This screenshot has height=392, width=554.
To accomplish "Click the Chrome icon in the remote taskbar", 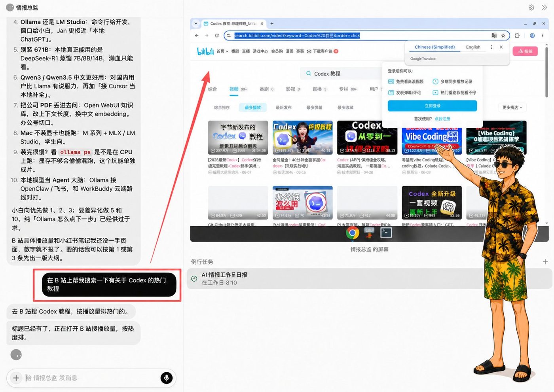I will 353,233.
